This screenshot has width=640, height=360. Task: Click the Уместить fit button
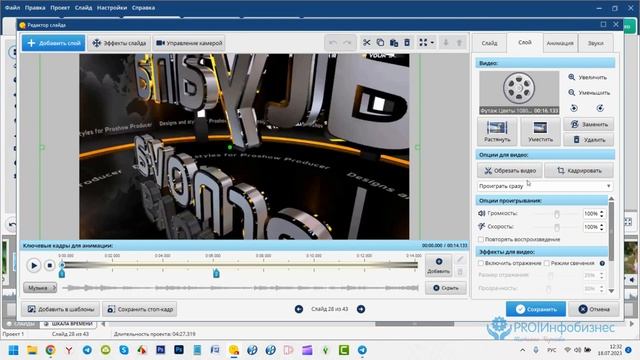[x=540, y=131]
